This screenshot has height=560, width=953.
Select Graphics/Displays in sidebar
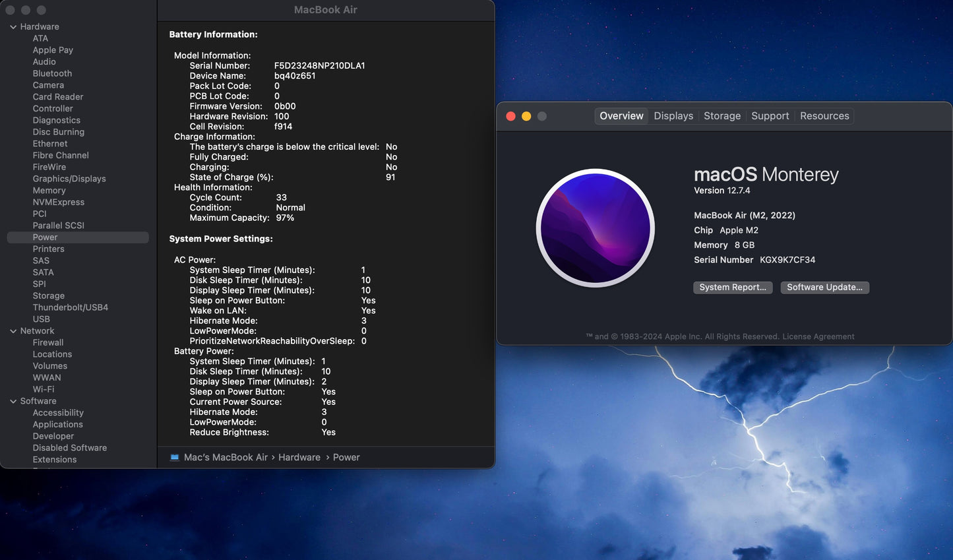(69, 179)
